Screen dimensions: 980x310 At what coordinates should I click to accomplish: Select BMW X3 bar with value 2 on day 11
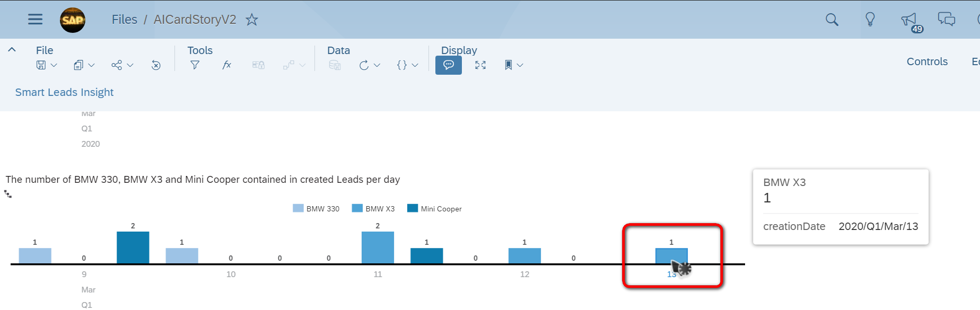point(378,247)
